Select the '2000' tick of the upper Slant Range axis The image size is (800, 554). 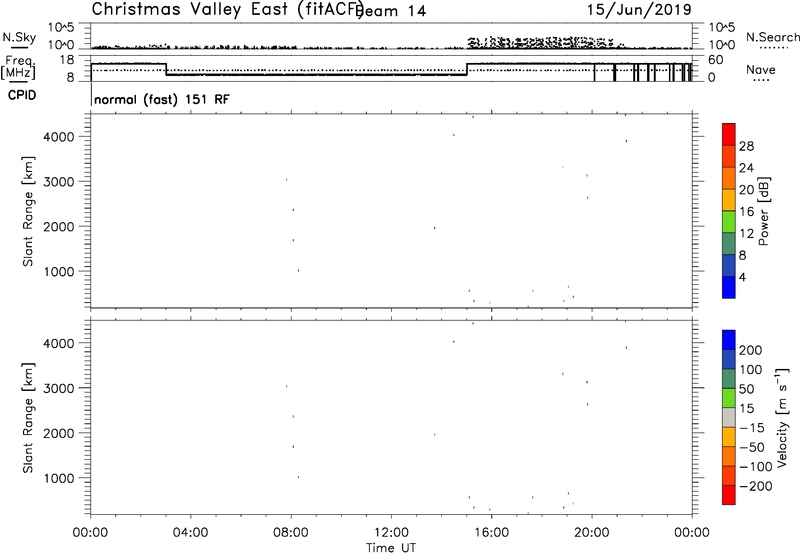pyautogui.click(x=59, y=226)
